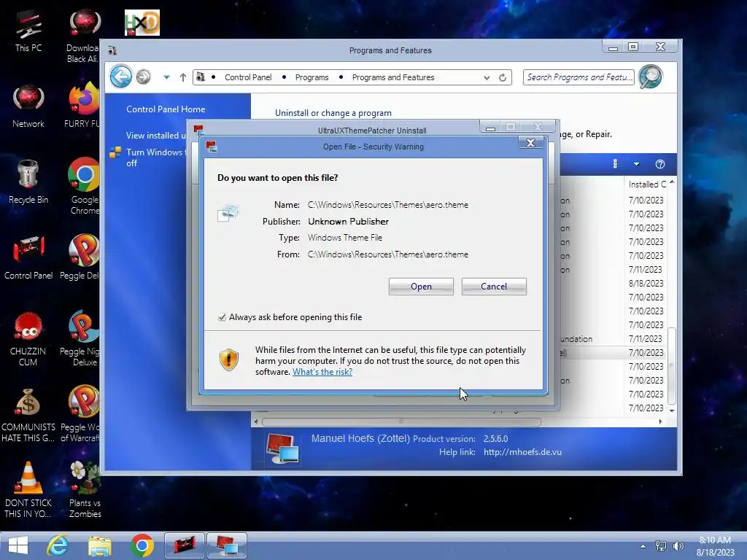This screenshot has height=560, width=747.
Task: Expand the view options dropdown arrow
Action: pos(636,164)
